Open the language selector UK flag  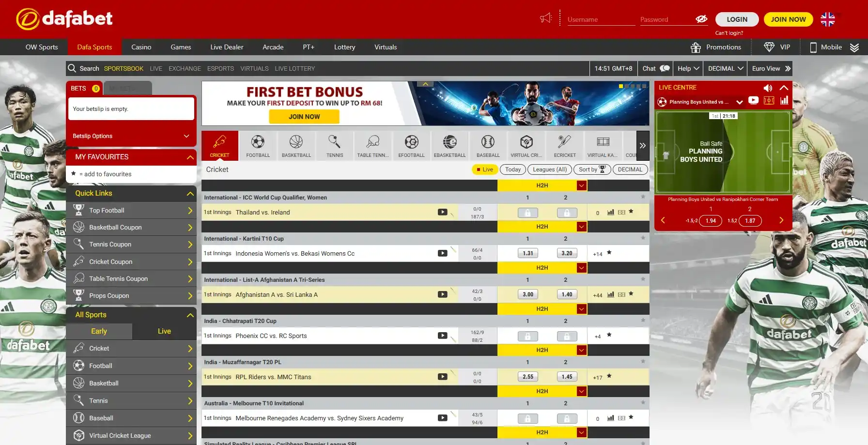coord(827,19)
